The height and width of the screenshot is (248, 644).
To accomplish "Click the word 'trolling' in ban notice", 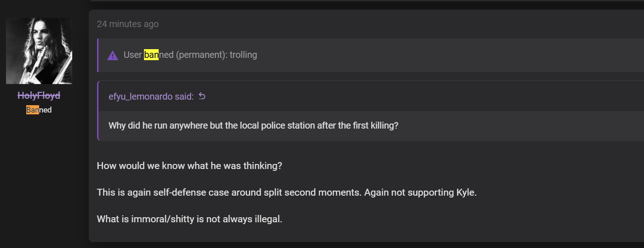I will 243,55.
